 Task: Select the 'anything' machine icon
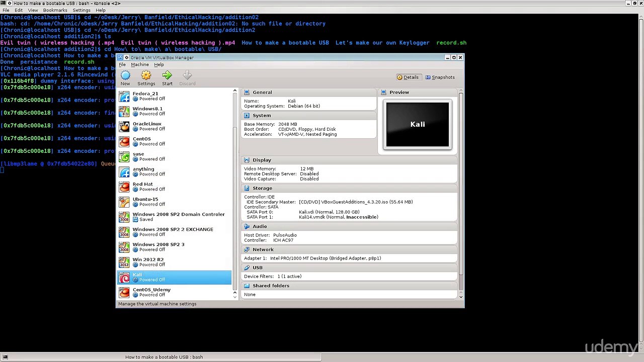124,171
